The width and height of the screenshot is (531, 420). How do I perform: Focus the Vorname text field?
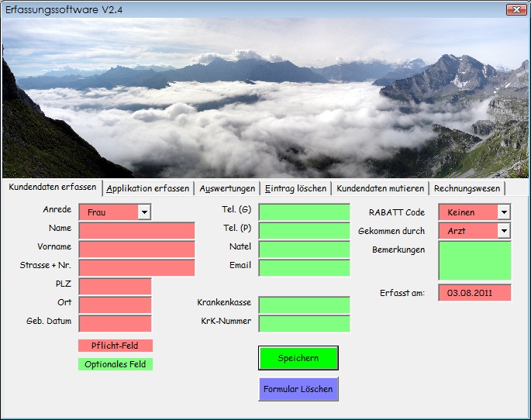(x=136, y=250)
